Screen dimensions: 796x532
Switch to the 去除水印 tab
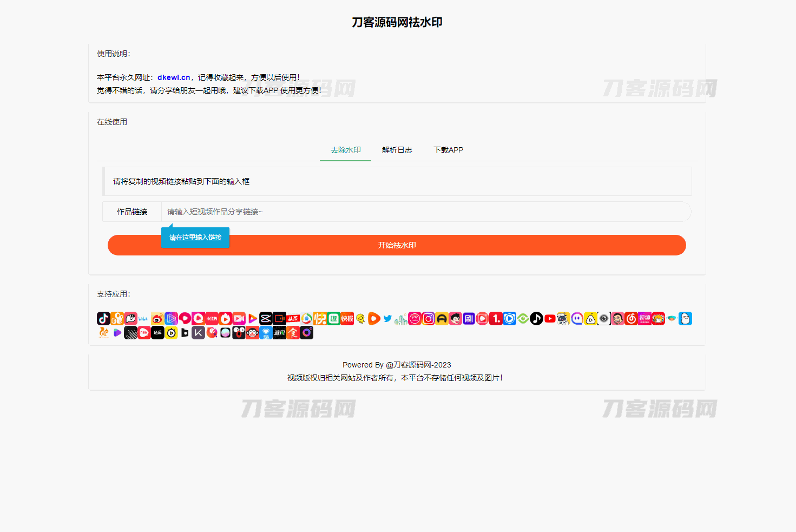(x=345, y=150)
